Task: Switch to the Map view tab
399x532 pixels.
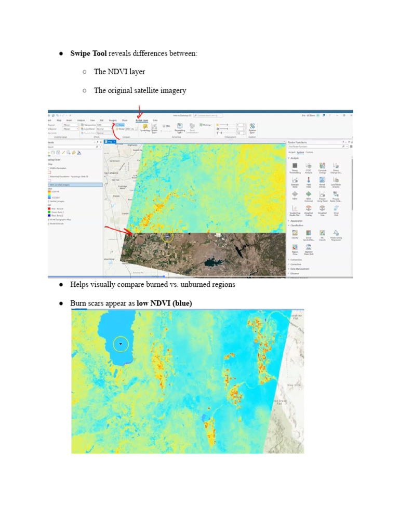Action: tap(110, 141)
